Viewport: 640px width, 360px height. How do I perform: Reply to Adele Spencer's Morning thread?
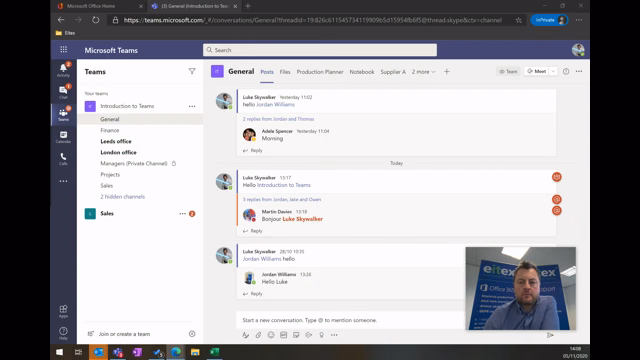(x=253, y=151)
